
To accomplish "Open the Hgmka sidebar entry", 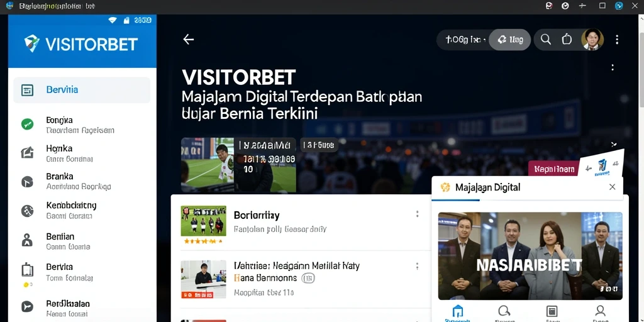I will pos(82,153).
